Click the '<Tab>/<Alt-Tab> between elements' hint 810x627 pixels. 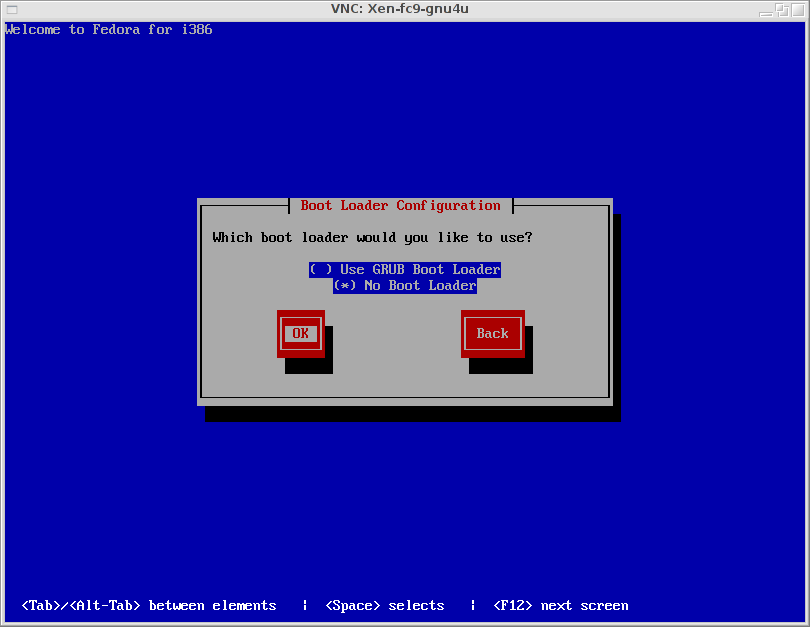pos(149,605)
